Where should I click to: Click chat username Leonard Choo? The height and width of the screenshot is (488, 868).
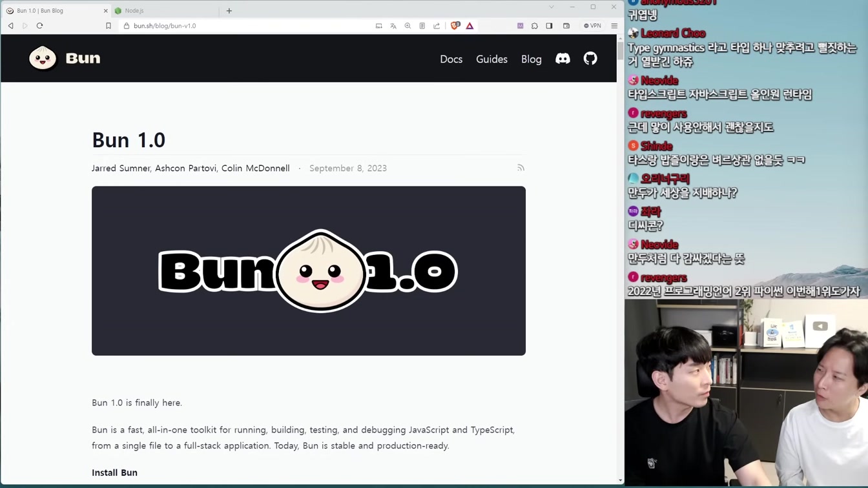673,34
